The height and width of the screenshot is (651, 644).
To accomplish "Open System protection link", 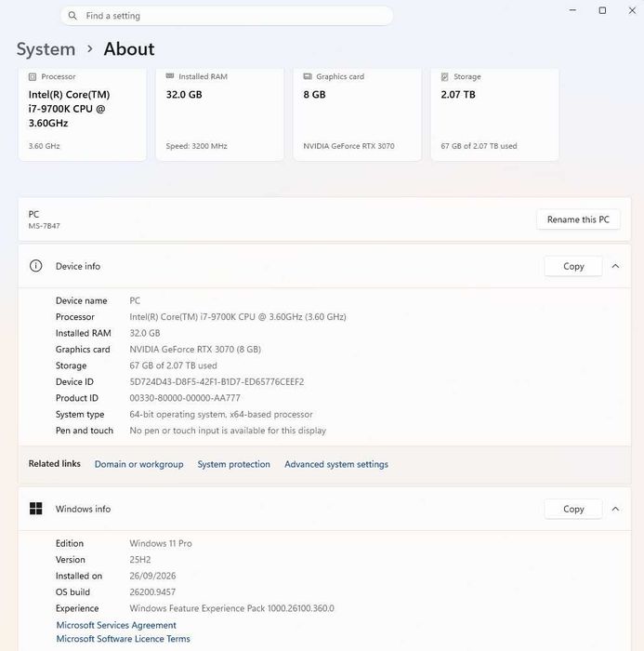I will (x=233, y=464).
